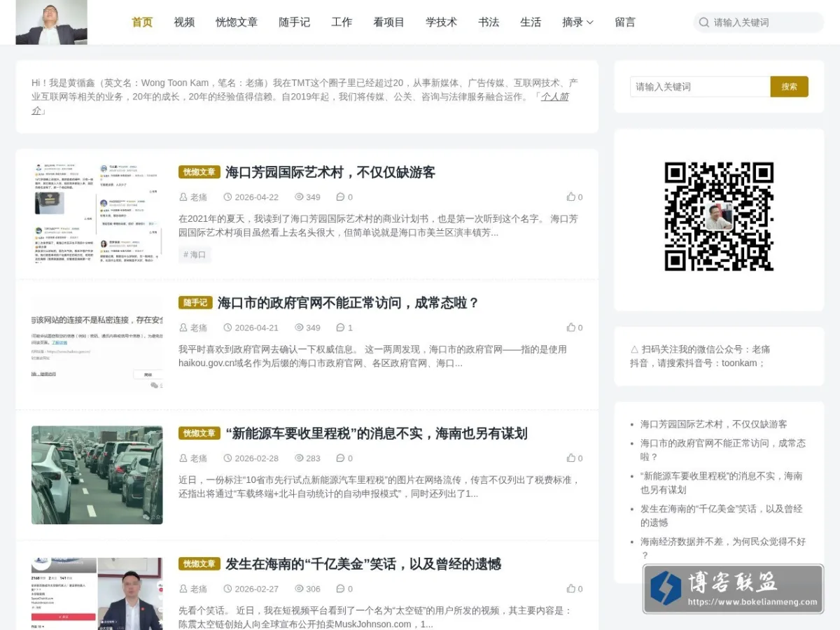Image resolution: width=840 pixels, height=630 pixels.
Task: Open thumbnail of the 海口芳园 post
Action: click(97, 213)
